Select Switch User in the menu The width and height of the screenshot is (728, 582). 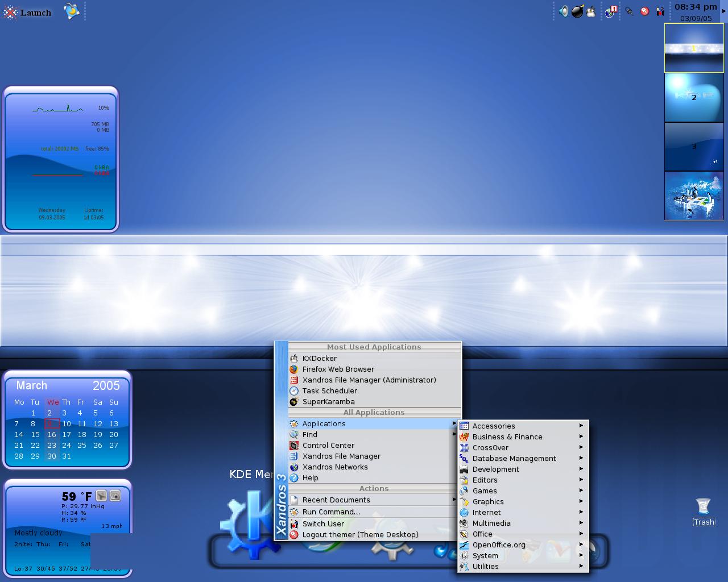pos(374,524)
